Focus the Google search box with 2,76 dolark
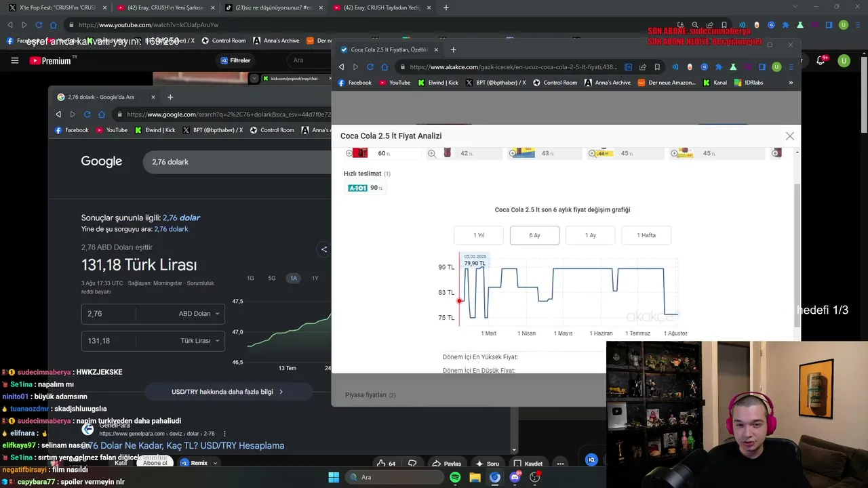This screenshot has height=488, width=868. pyautogui.click(x=237, y=162)
